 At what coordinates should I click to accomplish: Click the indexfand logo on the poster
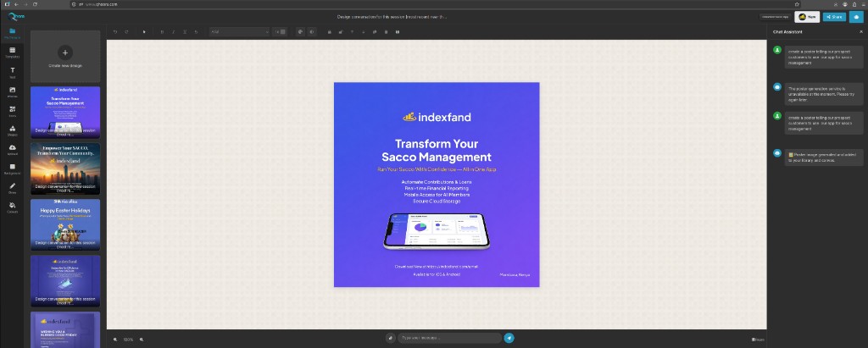[x=437, y=117]
